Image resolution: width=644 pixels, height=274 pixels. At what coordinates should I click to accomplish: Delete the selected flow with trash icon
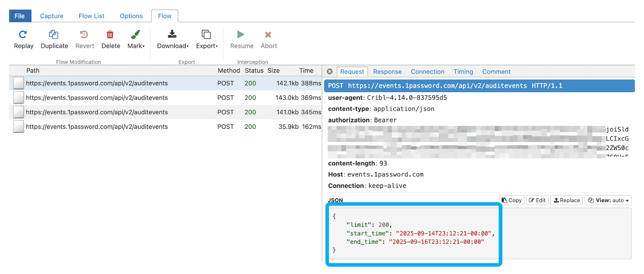click(x=110, y=35)
